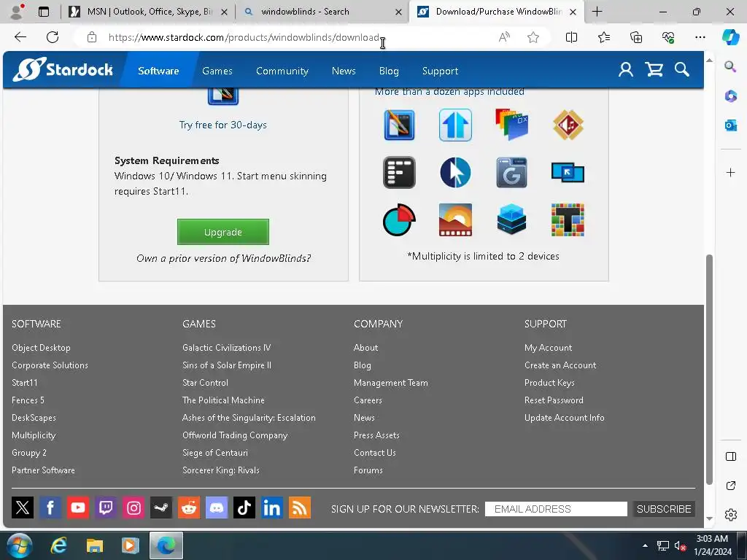Image resolution: width=747 pixels, height=560 pixels.
Task: Open the Software menu in navbar
Action: [x=158, y=71]
